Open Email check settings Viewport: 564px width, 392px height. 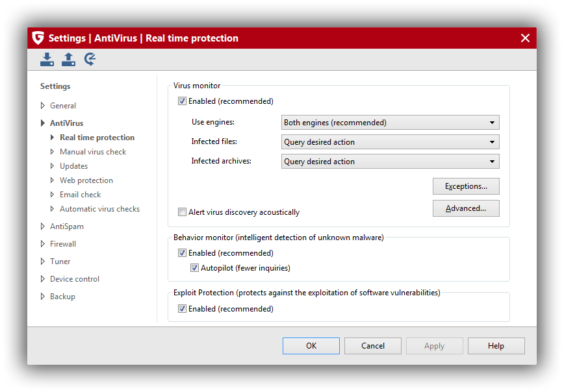coord(80,195)
